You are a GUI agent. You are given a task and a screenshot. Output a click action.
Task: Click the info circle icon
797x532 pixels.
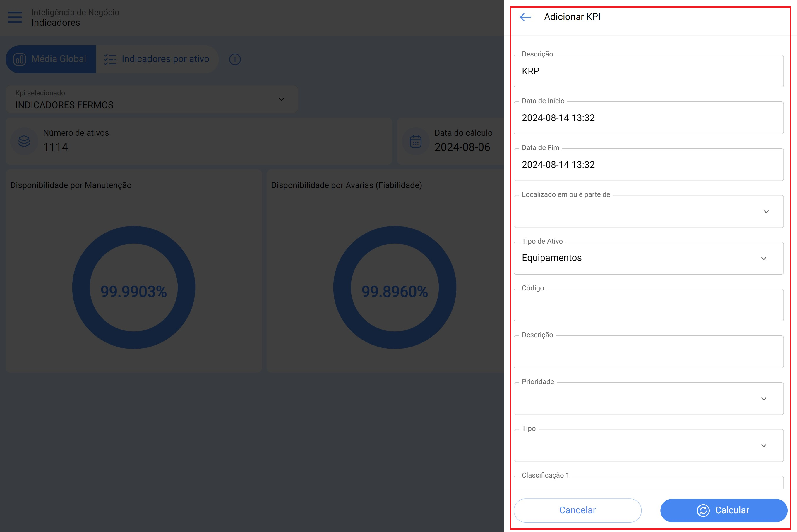(x=235, y=59)
